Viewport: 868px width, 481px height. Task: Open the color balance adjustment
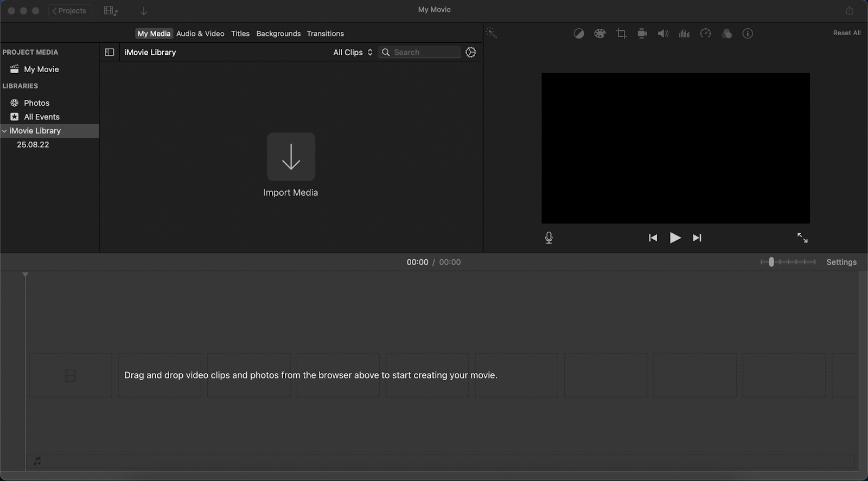point(579,34)
